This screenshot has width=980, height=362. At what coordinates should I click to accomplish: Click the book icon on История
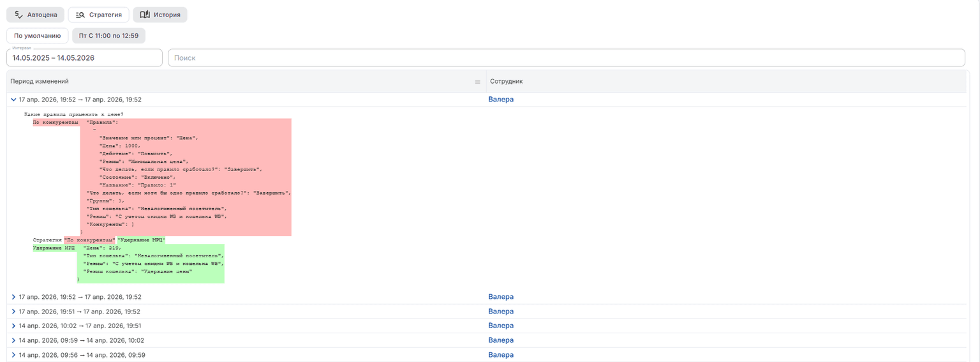click(145, 15)
